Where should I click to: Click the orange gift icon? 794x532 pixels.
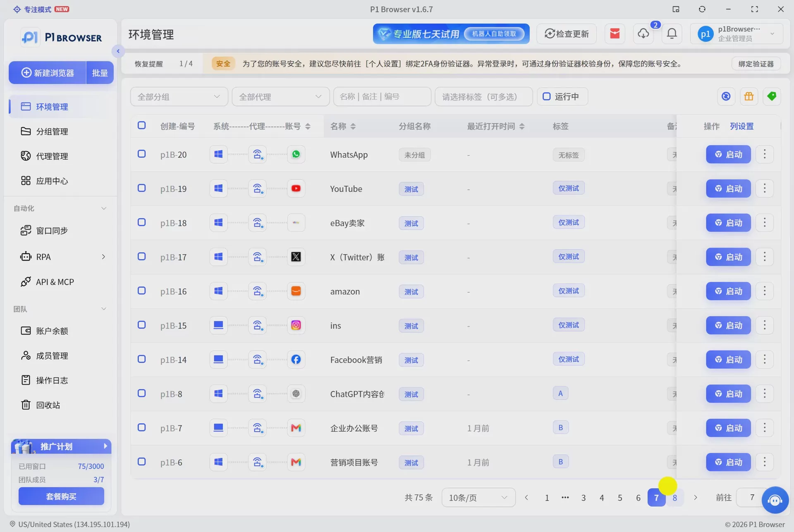click(749, 97)
